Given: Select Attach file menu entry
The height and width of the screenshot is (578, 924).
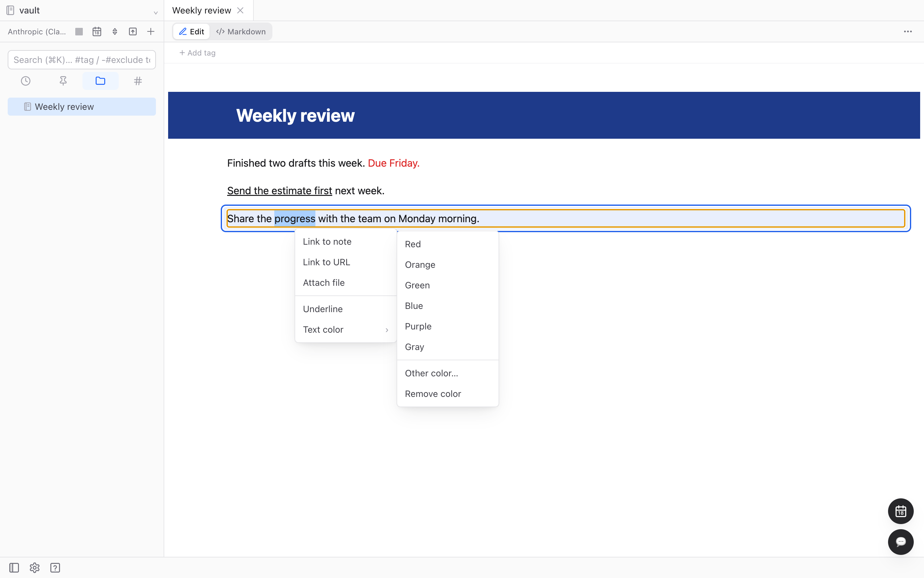Looking at the screenshot, I should [346, 283].
